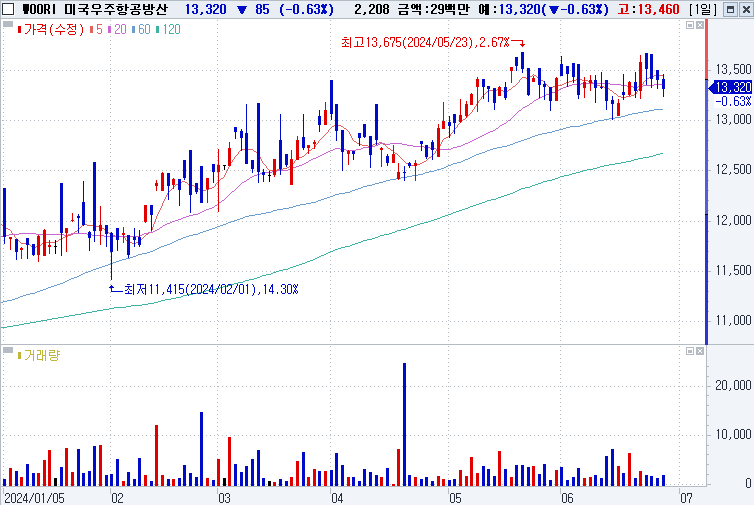Close the 거래량 volume panel

coord(700,351)
